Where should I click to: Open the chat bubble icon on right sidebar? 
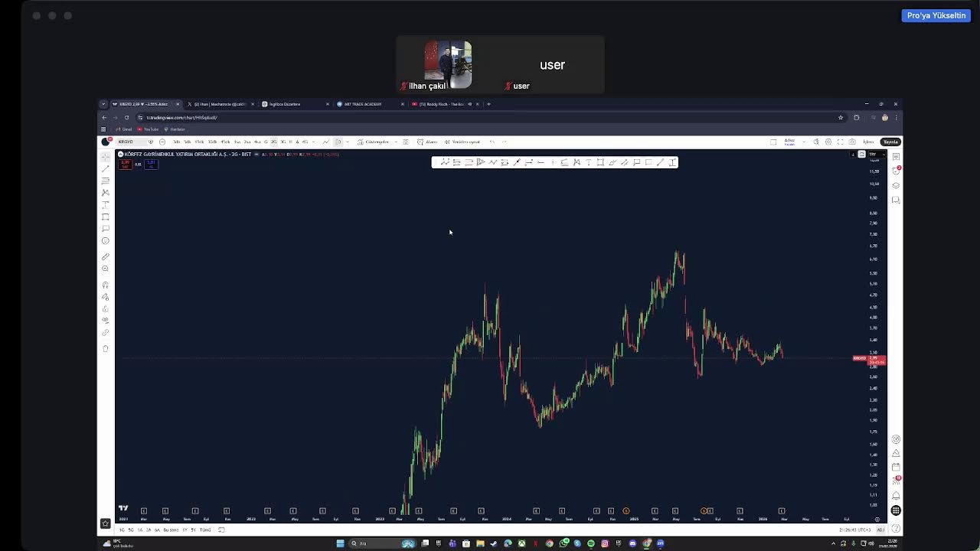coord(896,200)
